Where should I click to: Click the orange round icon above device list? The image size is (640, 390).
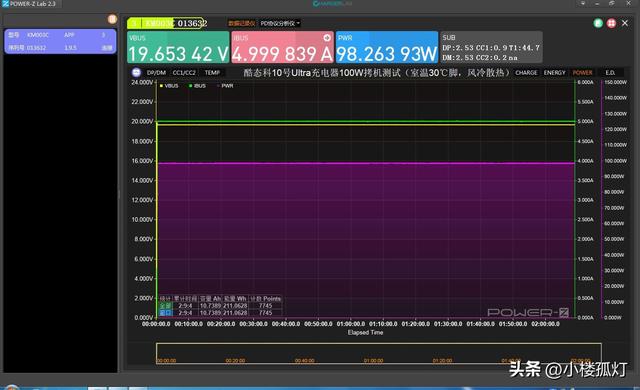pos(112,19)
